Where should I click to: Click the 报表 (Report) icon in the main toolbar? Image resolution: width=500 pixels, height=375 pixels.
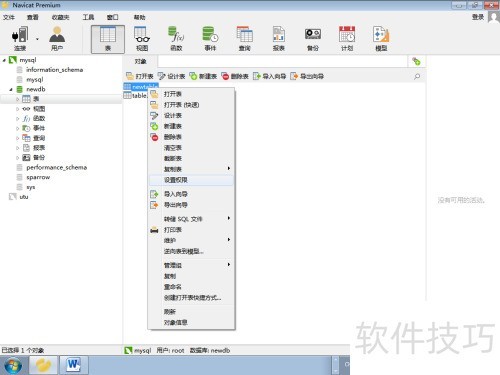click(x=279, y=34)
